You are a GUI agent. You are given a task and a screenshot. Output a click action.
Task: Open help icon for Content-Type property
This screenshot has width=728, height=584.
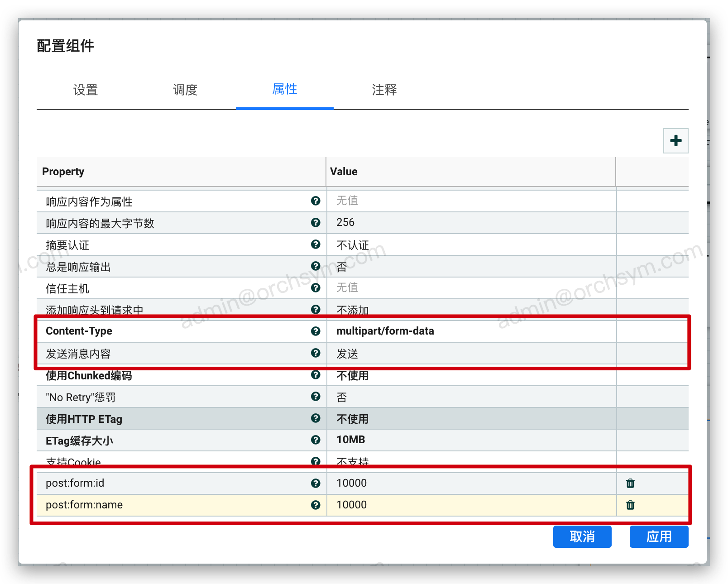(316, 331)
